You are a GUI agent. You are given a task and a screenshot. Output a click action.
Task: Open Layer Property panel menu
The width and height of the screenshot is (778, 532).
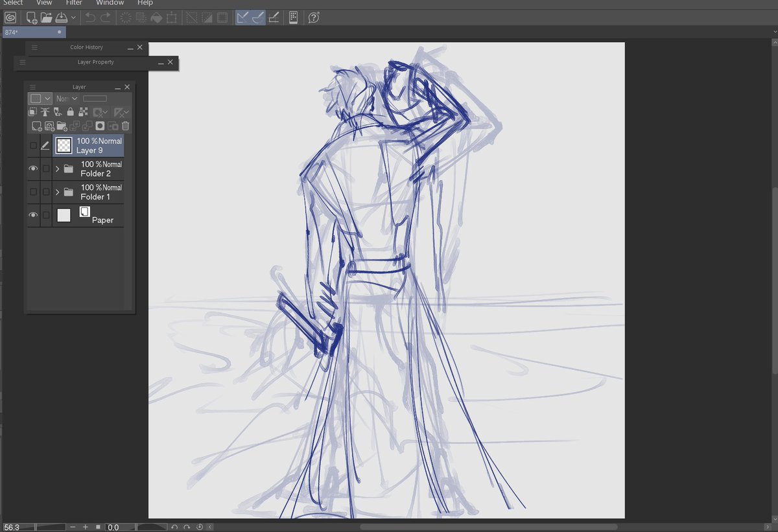tap(23, 62)
